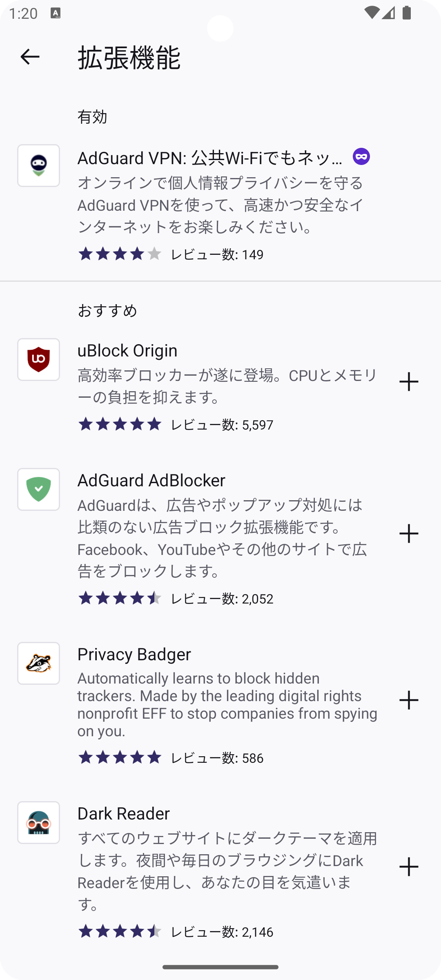Open uBlock Origin extension details

127,351
